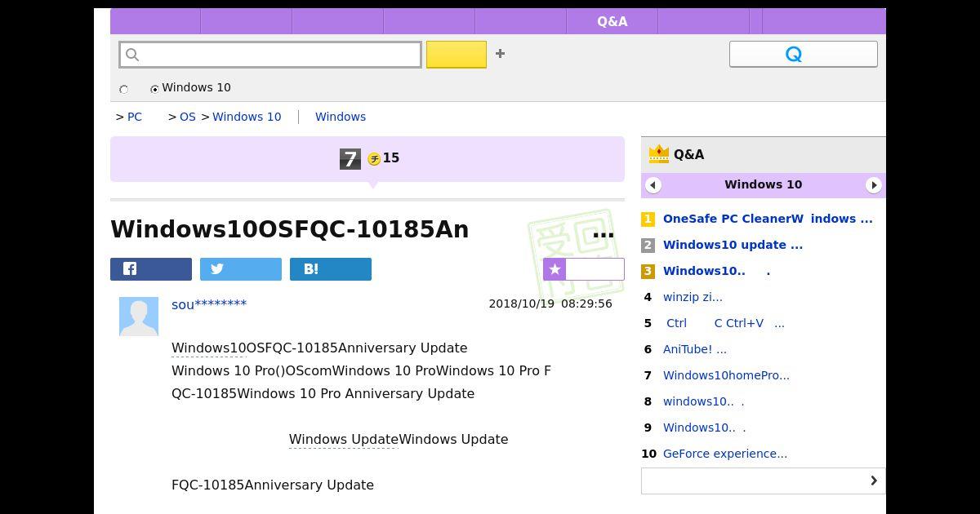Open ranking 4 winzip zi... link
Viewport: 980px width, 514px height.
pos(693,297)
